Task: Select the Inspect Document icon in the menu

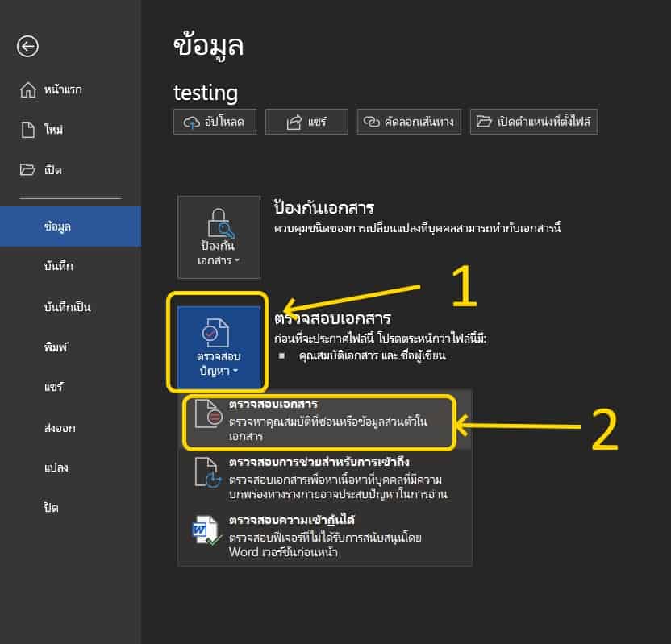Action: point(208,414)
